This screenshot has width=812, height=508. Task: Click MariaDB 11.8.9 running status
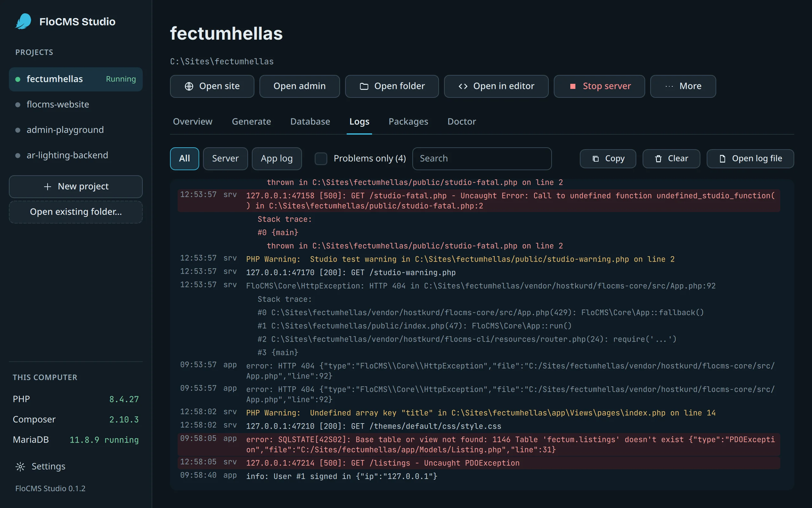pyautogui.click(x=104, y=440)
